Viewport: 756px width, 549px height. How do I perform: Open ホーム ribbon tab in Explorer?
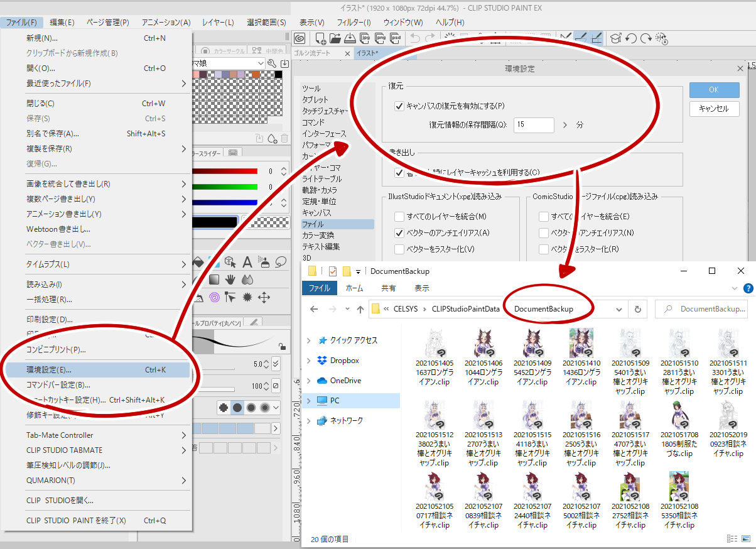click(354, 288)
